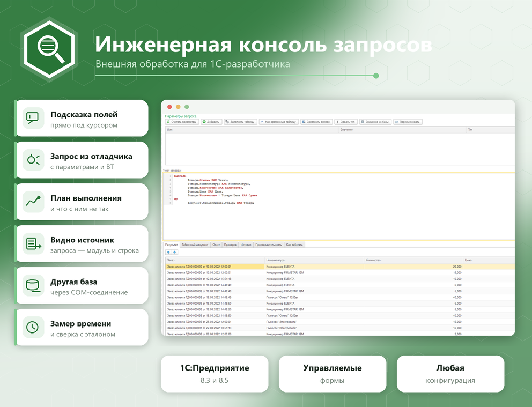Open the Табличный документ tab
The height and width of the screenshot is (407, 532).
click(195, 245)
